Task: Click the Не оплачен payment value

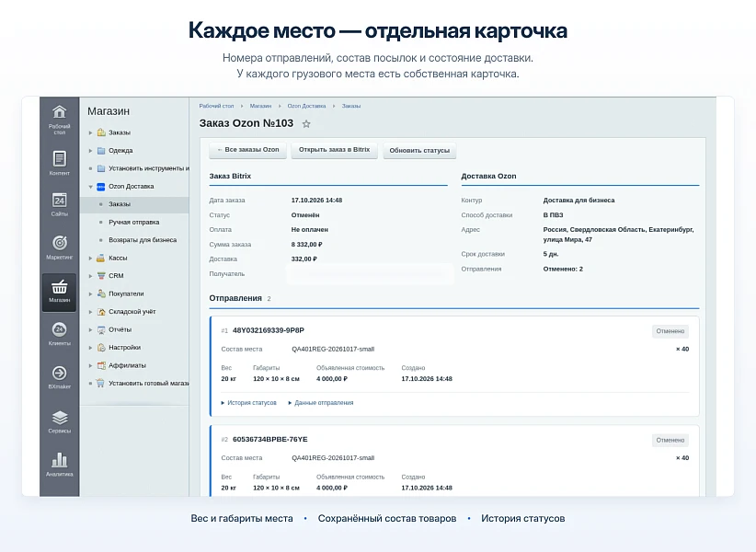Action: click(310, 230)
